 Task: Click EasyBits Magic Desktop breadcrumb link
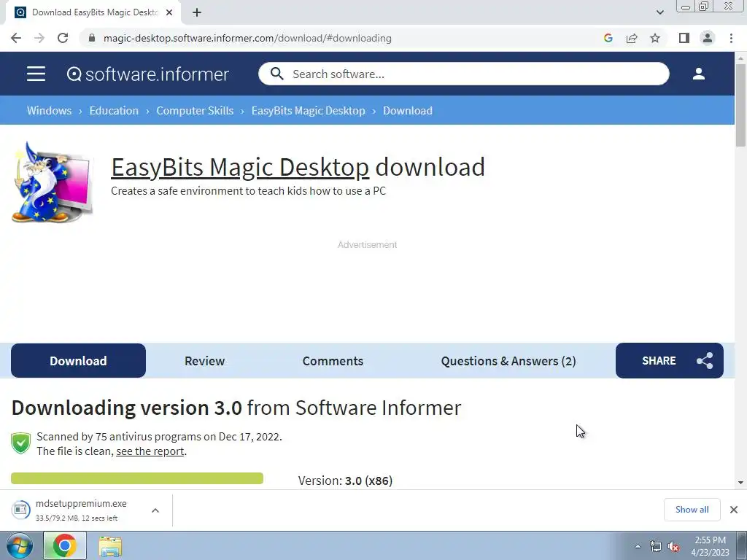(309, 111)
